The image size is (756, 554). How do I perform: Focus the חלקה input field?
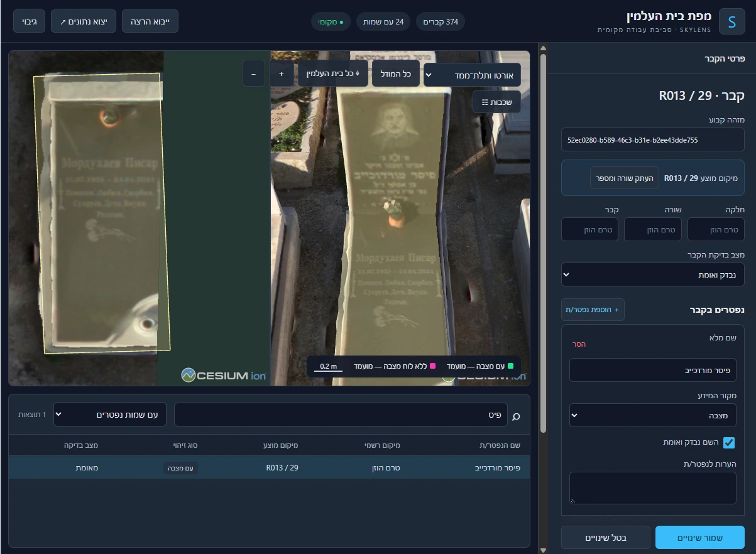716,230
